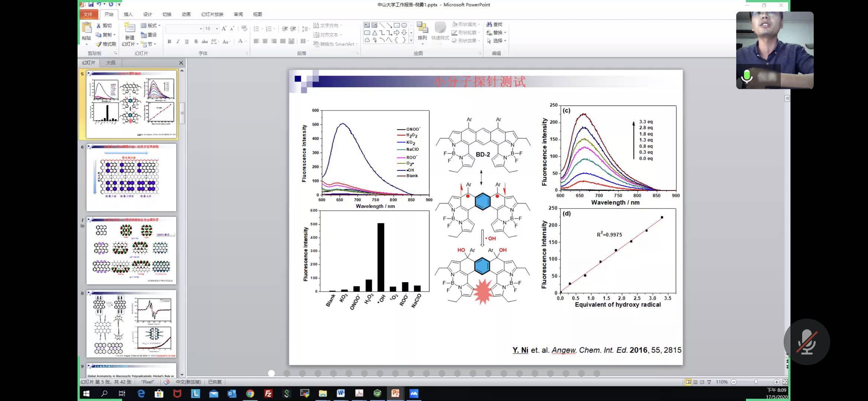868x401 pixels.
Task: Click fit slide to window icon
Action: (x=785, y=382)
